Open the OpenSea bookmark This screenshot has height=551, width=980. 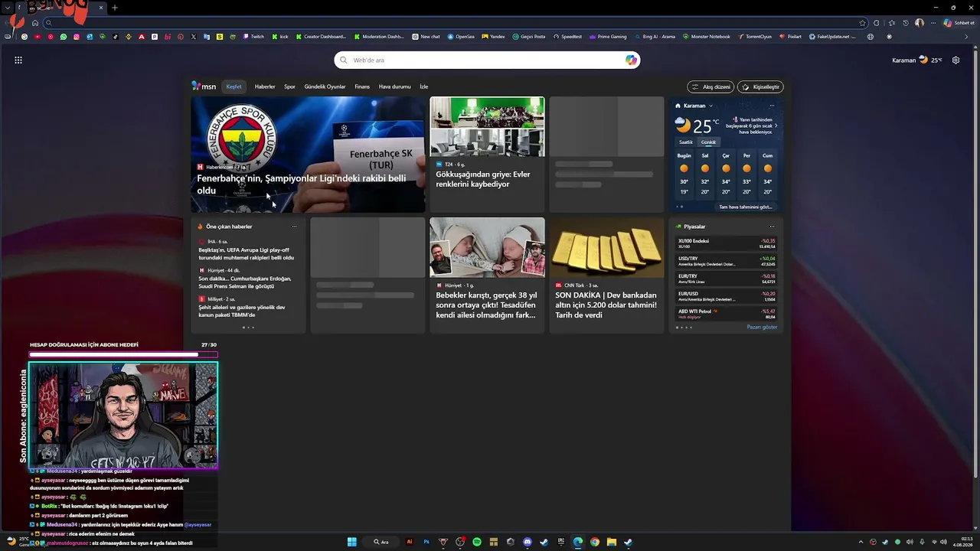coord(461,37)
